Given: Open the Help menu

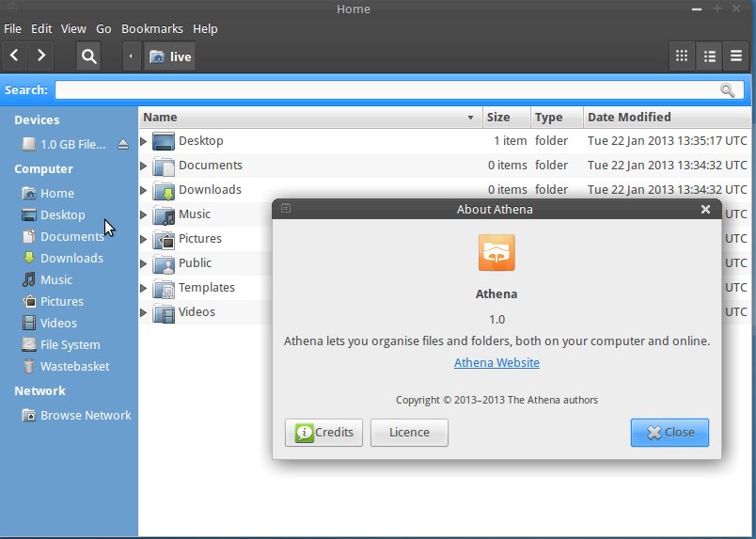Looking at the screenshot, I should pyautogui.click(x=205, y=29).
